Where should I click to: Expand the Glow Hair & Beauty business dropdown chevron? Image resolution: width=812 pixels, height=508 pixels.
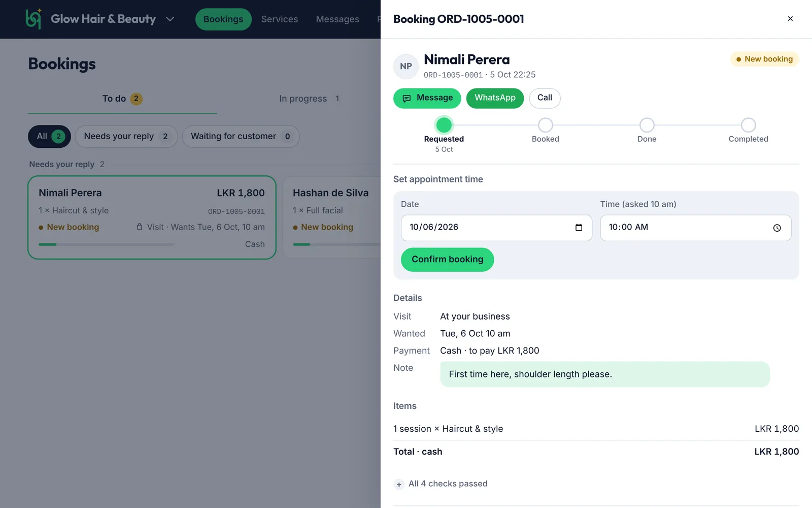click(170, 19)
